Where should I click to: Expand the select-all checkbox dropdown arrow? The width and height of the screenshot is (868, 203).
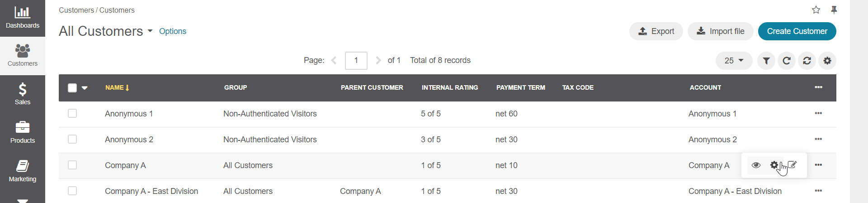coord(85,88)
